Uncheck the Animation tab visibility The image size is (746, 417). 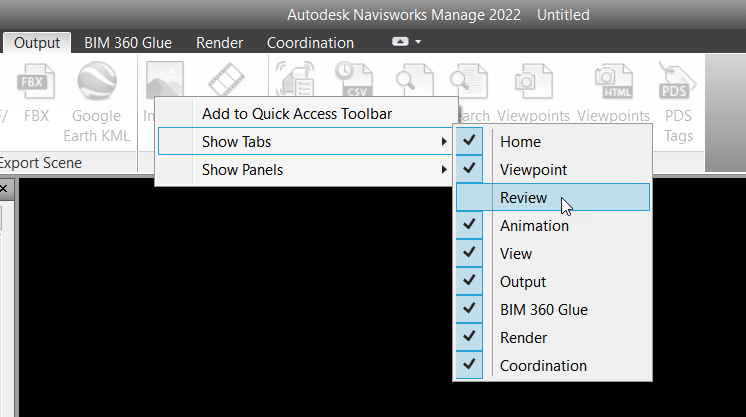point(553,225)
